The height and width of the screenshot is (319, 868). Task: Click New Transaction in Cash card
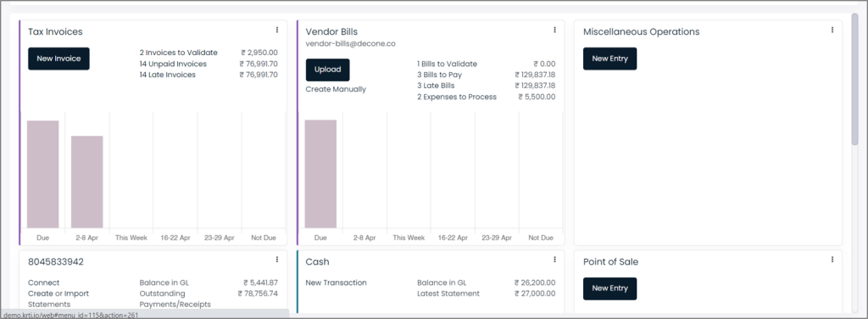point(336,283)
